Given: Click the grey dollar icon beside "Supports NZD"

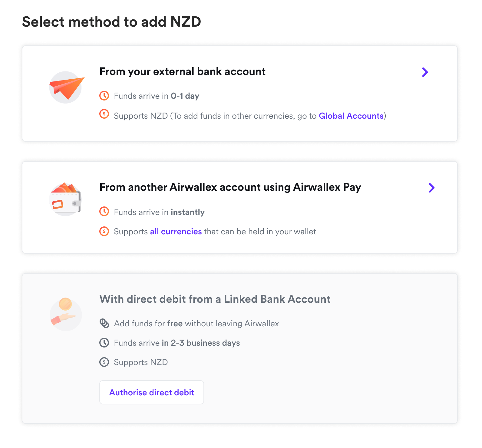Looking at the screenshot, I should click(104, 362).
